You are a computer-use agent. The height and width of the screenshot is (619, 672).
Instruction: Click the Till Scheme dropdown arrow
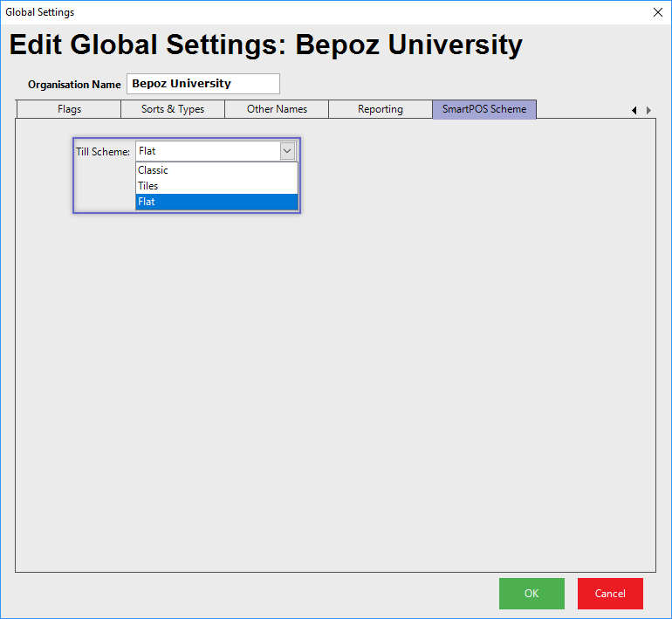pyautogui.click(x=287, y=151)
